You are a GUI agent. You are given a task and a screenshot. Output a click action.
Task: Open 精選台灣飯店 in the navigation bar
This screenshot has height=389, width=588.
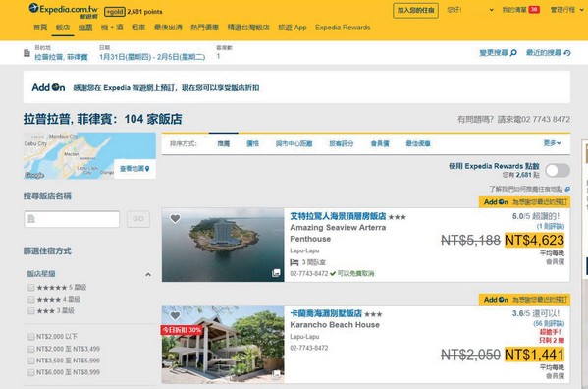[248, 28]
